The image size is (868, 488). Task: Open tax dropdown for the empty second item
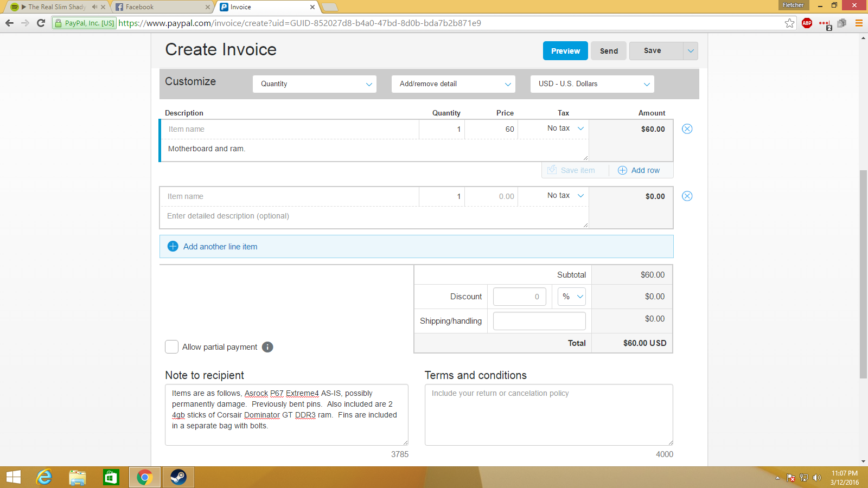point(565,196)
